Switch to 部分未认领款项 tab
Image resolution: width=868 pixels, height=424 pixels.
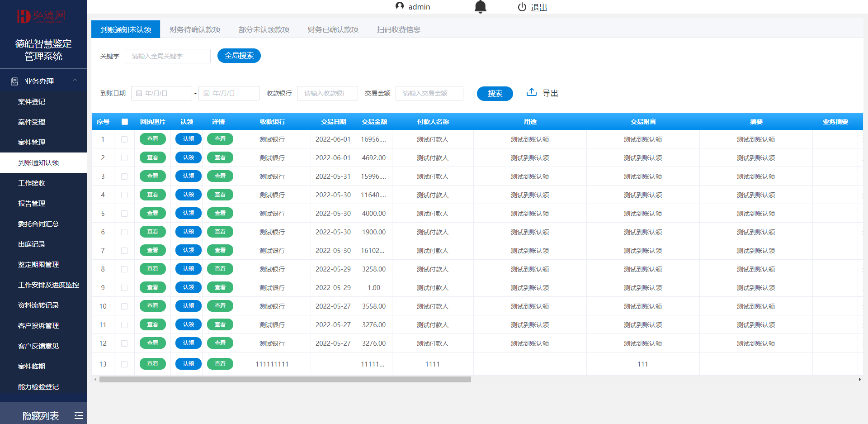264,29
